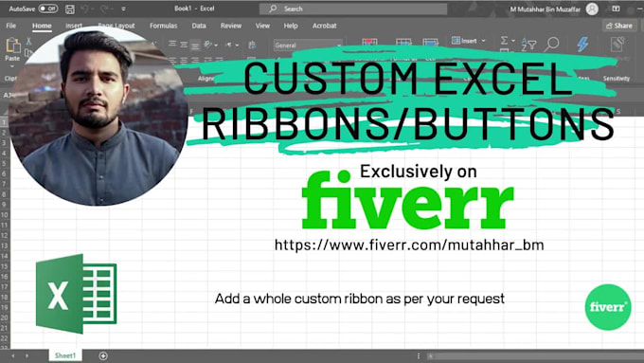This screenshot has width=644, height=363.
Task: Click the Share button
Action: click(x=619, y=26)
